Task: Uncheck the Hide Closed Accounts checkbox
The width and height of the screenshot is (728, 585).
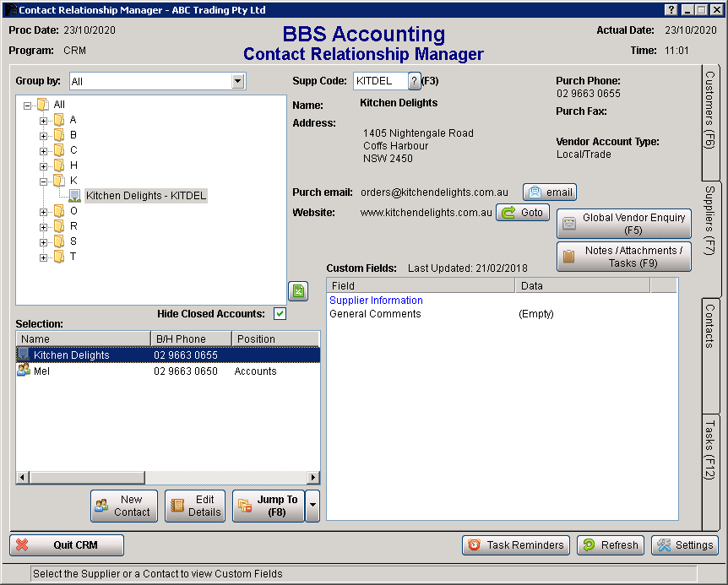Action: (279, 313)
